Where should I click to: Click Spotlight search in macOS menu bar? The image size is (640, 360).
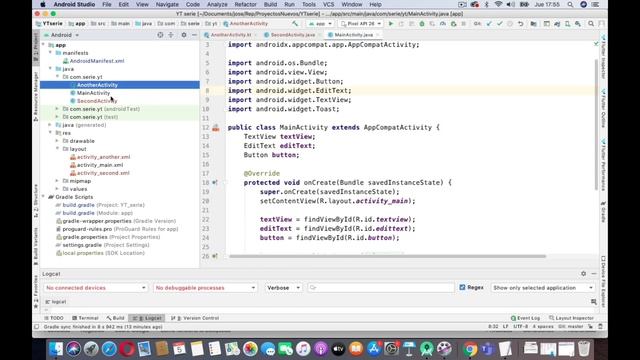point(570,4)
